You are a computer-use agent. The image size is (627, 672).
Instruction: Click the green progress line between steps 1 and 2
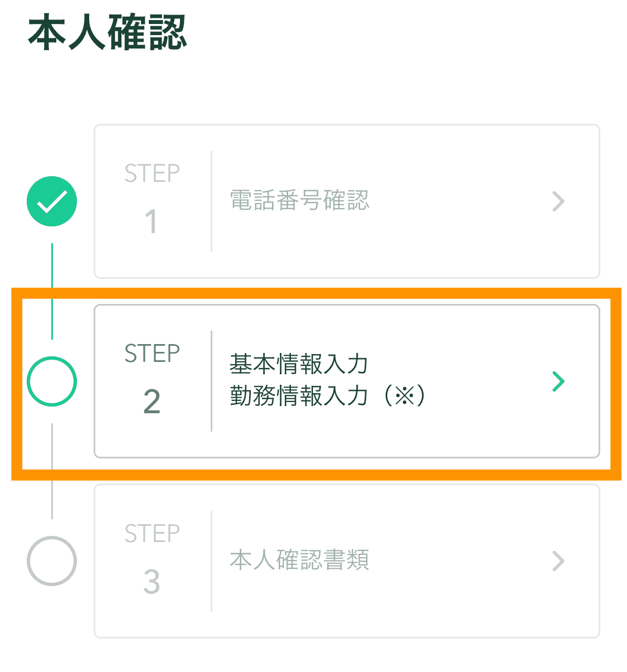(52, 291)
